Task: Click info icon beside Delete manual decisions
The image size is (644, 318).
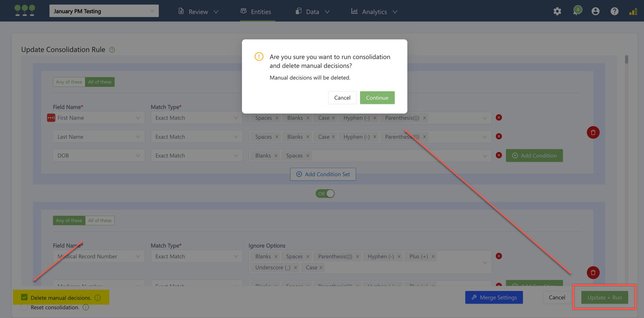Action: pos(98,298)
